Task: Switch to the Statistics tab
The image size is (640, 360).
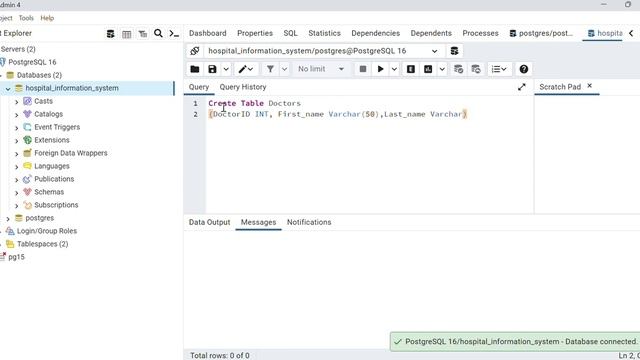Action: coord(324,33)
